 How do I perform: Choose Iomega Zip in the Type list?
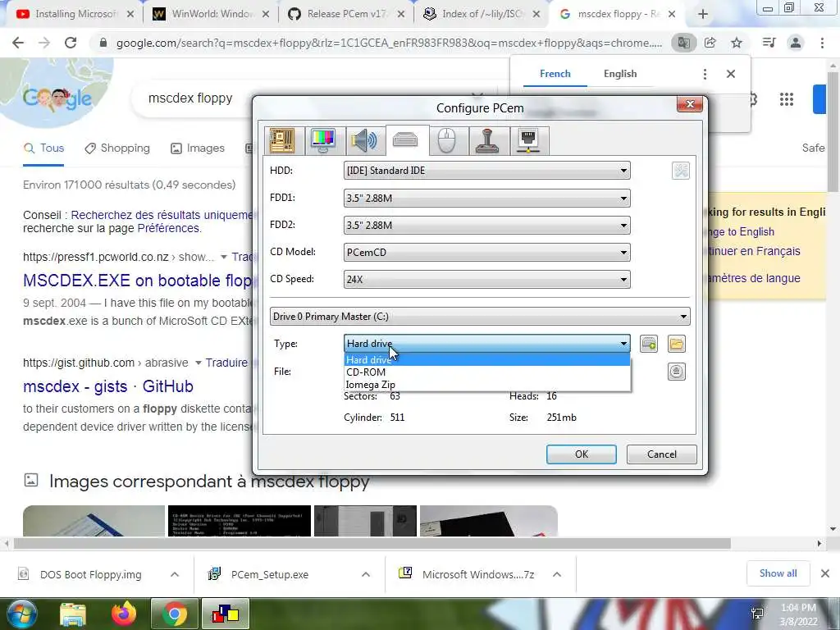pos(487,384)
